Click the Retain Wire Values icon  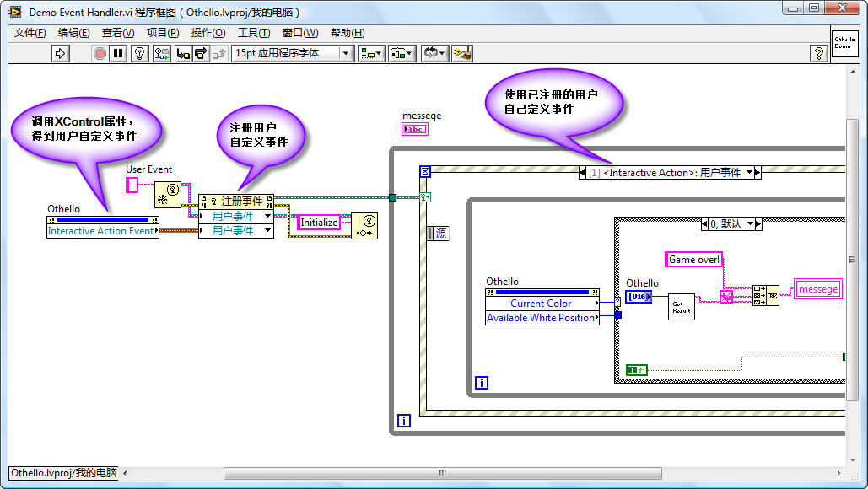coord(162,53)
